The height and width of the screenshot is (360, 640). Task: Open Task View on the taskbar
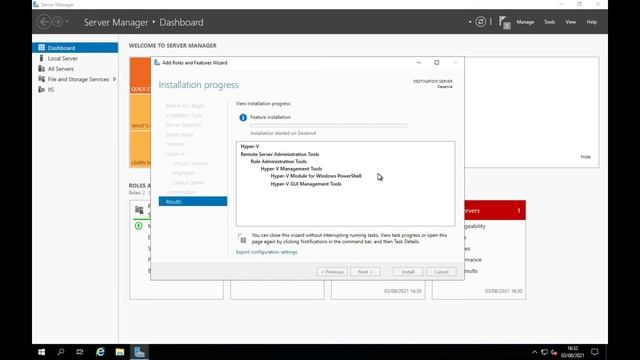tap(80, 352)
